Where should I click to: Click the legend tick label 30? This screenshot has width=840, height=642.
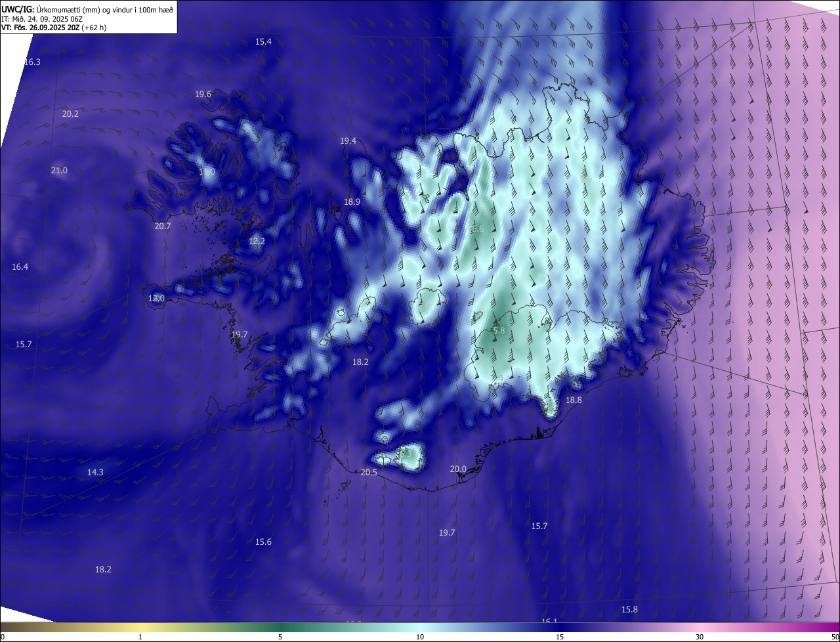tap(700, 637)
